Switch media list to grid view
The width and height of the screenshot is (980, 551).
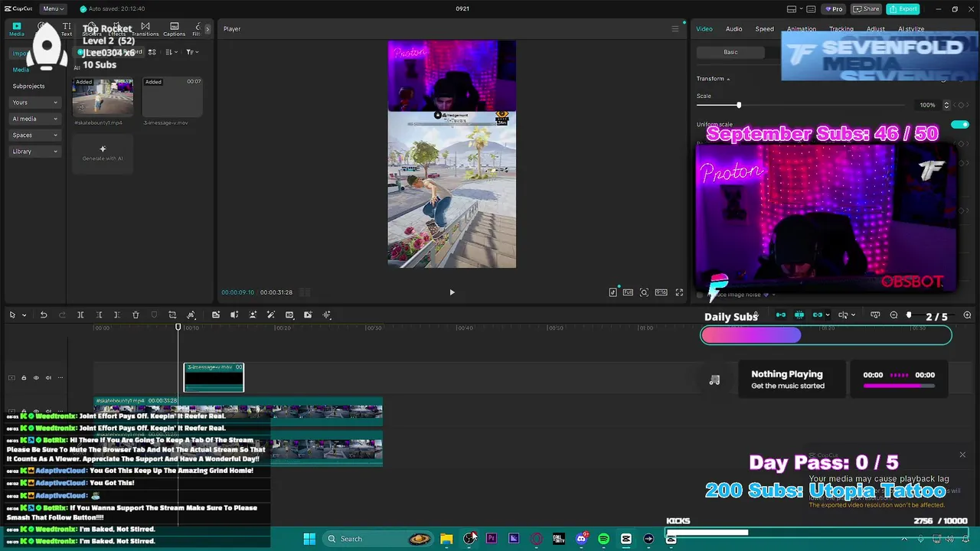tap(152, 52)
